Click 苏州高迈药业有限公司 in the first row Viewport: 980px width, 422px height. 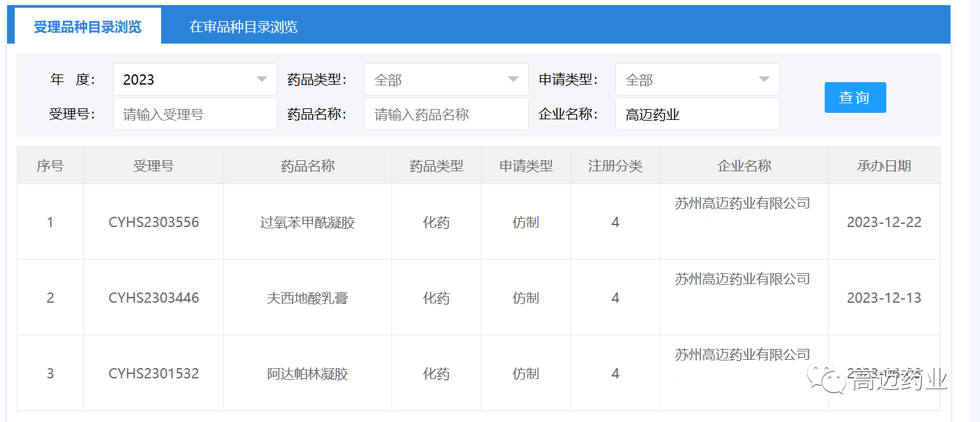pyautogui.click(x=743, y=203)
